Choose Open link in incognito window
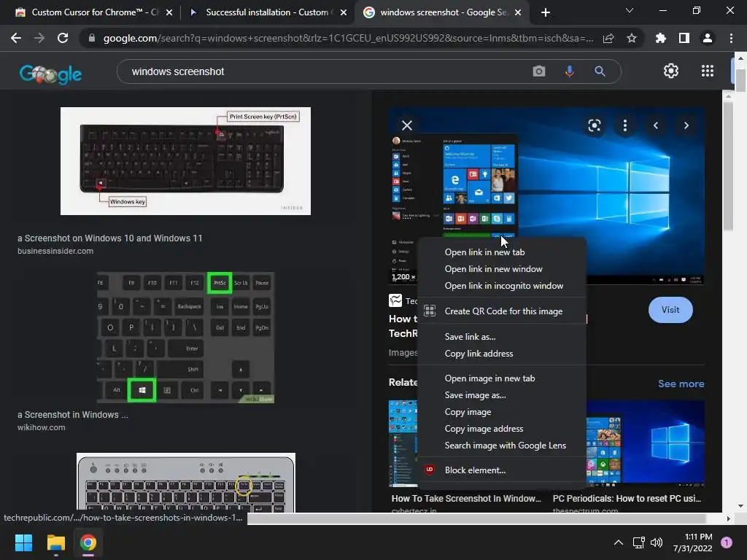 point(502,286)
